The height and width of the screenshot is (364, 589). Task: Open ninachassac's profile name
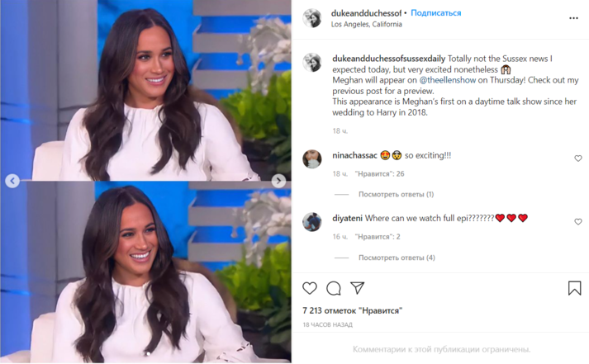click(x=354, y=155)
